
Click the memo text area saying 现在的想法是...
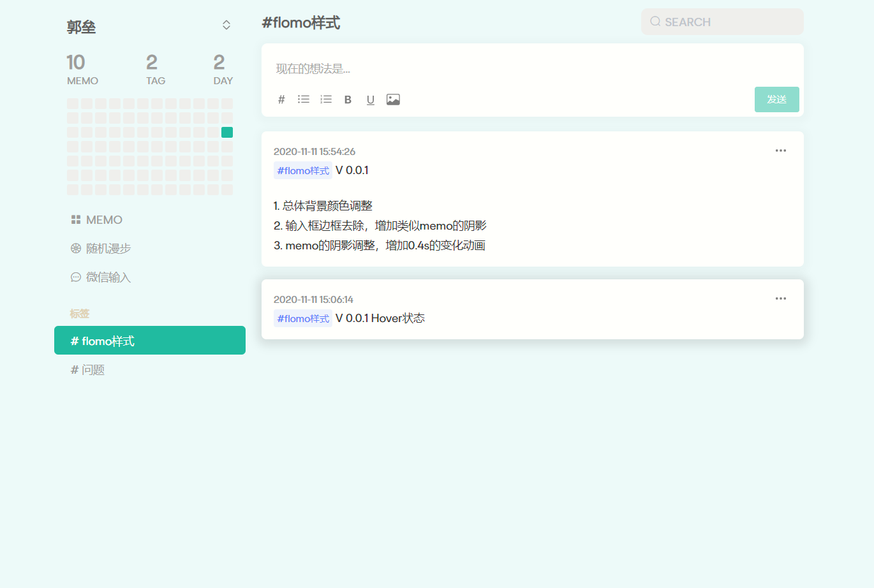coord(383,68)
